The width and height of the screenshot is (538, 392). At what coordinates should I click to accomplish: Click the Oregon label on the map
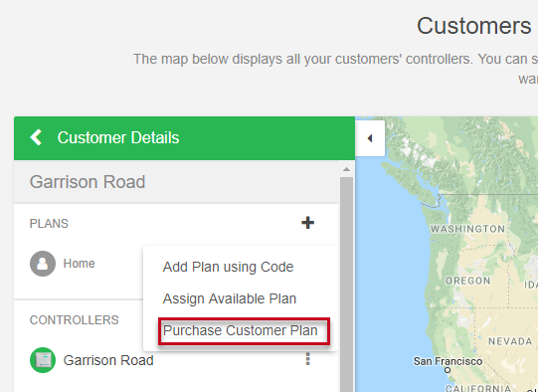click(468, 281)
